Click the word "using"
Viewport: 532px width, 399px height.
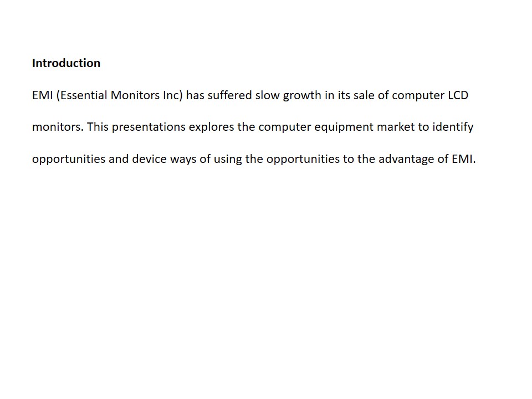tap(228, 159)
